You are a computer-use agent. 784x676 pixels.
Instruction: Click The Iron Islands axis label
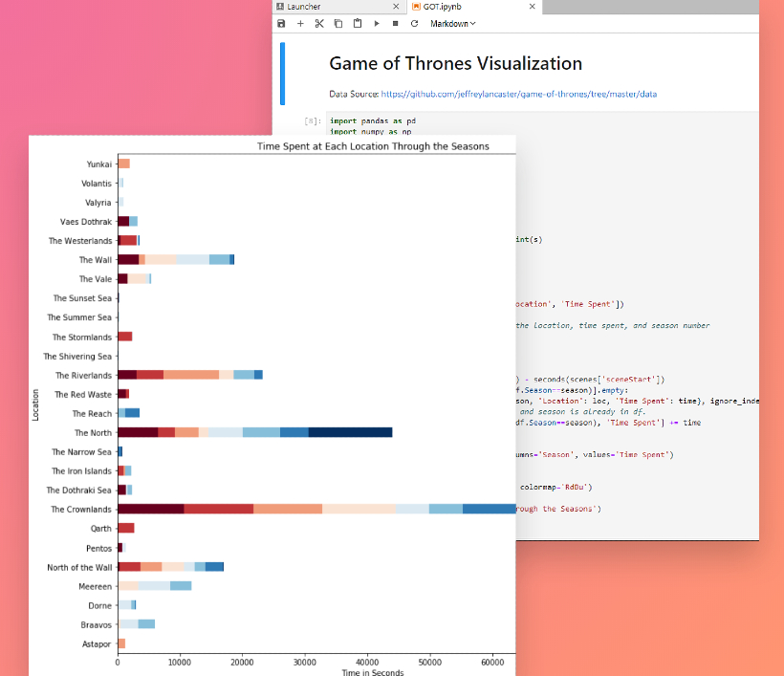point(81,471)
